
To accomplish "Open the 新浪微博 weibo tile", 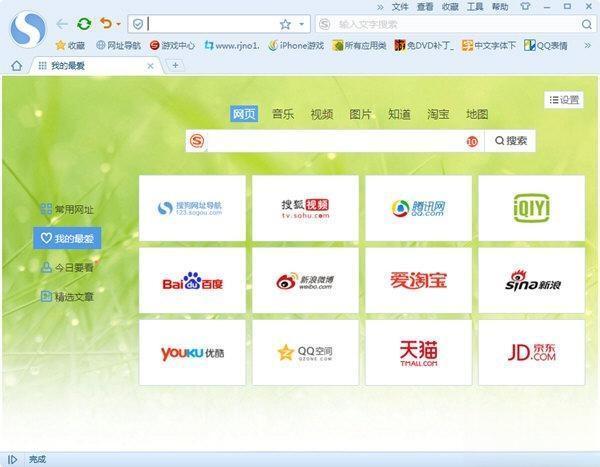I will click(305, 281).
